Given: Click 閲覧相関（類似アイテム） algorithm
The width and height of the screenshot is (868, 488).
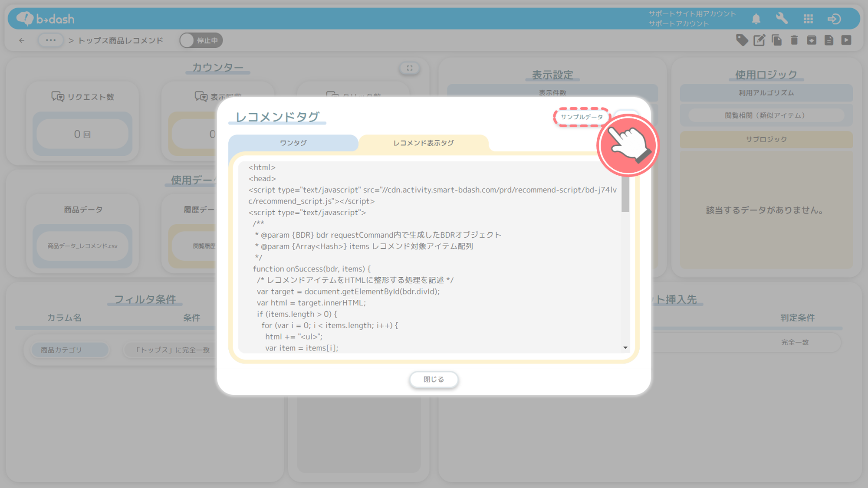Looking at the screenshot, I should pyautogui.click(x=766, y=115).
